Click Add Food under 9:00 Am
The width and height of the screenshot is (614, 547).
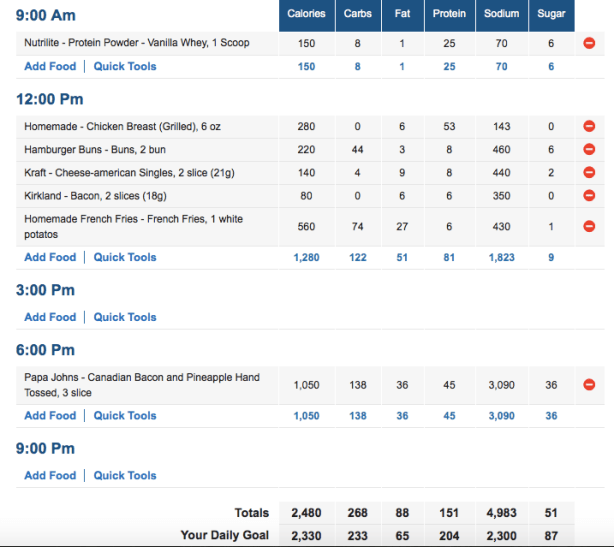tap(50, 66)
